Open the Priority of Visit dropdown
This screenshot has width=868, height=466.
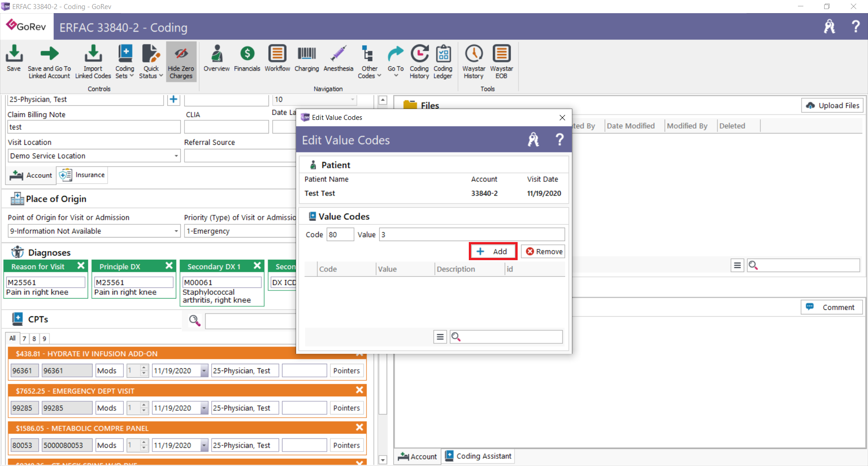point(240,231)
